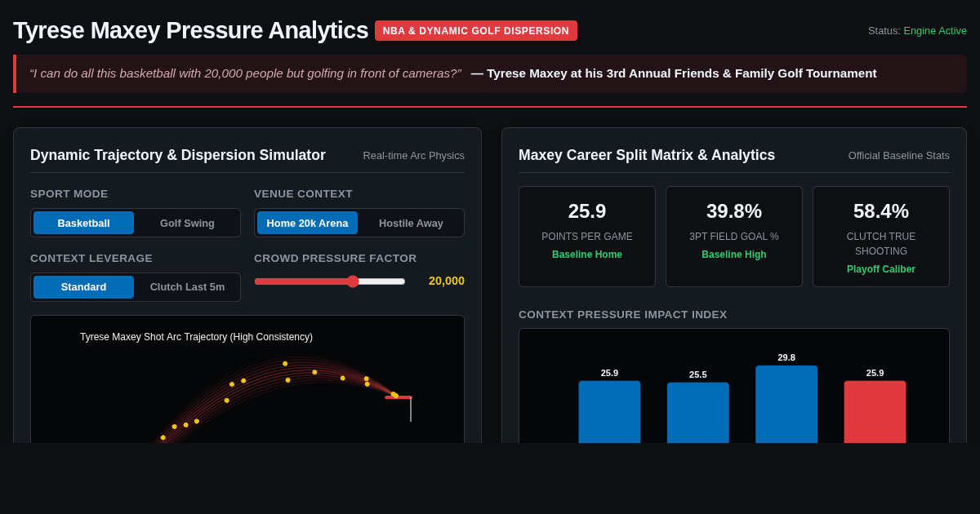Click the NBA & Dynamic Golf Dispersion badge
This screenshot has height=514, width=980.
point(476,31)
